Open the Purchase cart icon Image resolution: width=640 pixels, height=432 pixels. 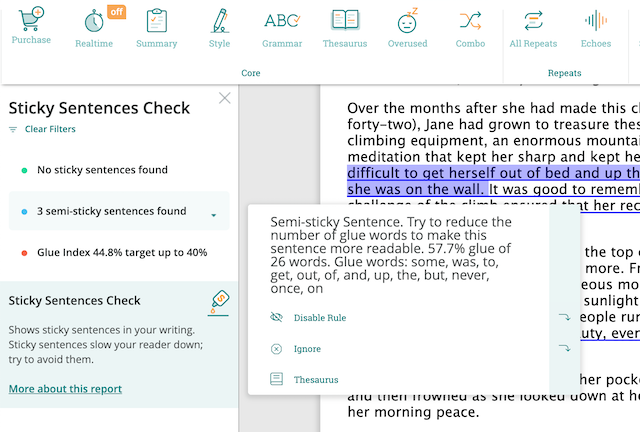(31, 19)
